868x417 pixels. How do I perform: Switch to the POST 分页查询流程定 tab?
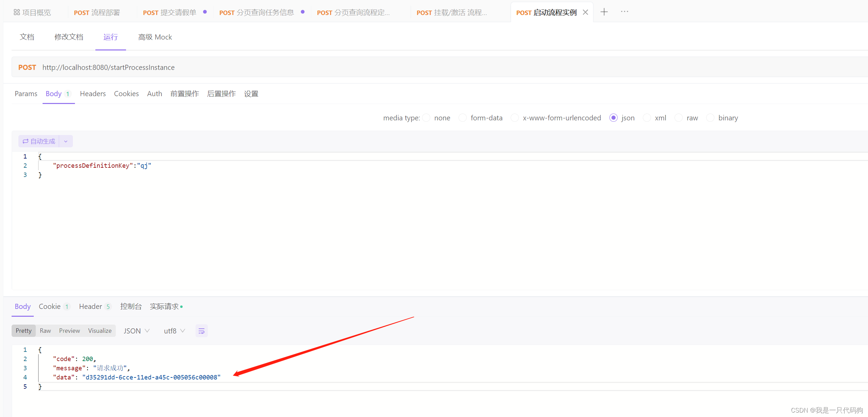(353, 13)
